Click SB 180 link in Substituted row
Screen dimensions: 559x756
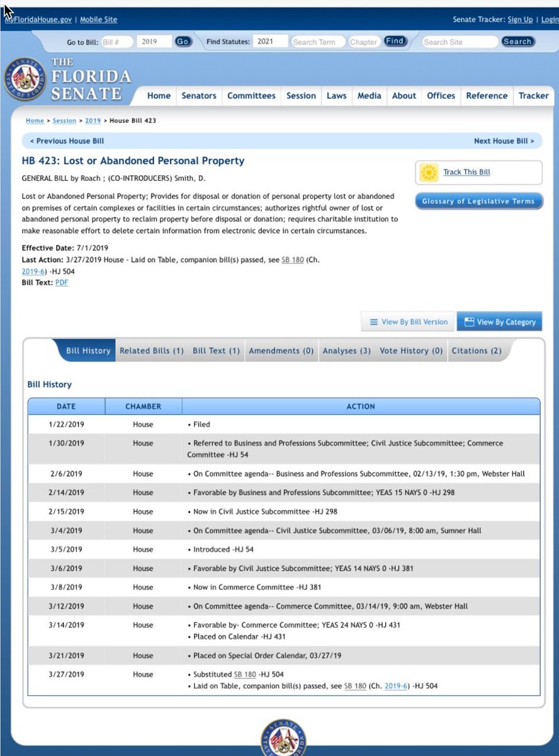(245, 674)
